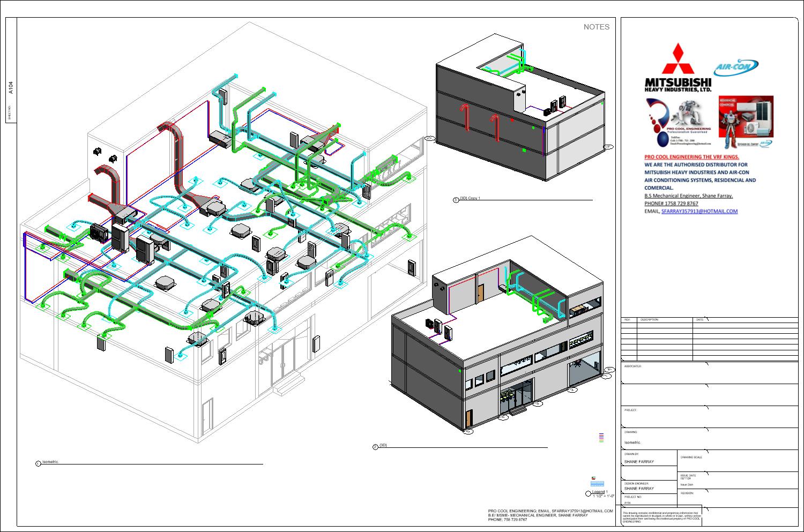Click the REVISION label in title block
This screenshot has width=804, height=532.
(x=687, y=493)
